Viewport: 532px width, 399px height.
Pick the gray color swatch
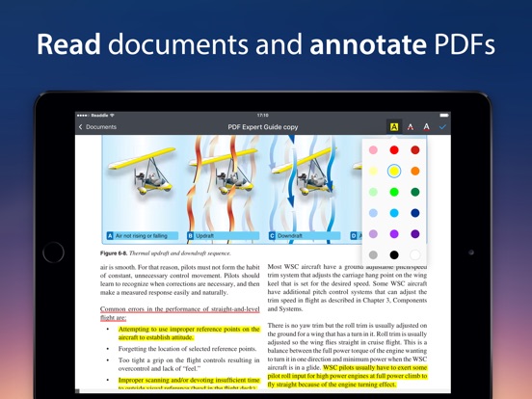tap(373, 254)
